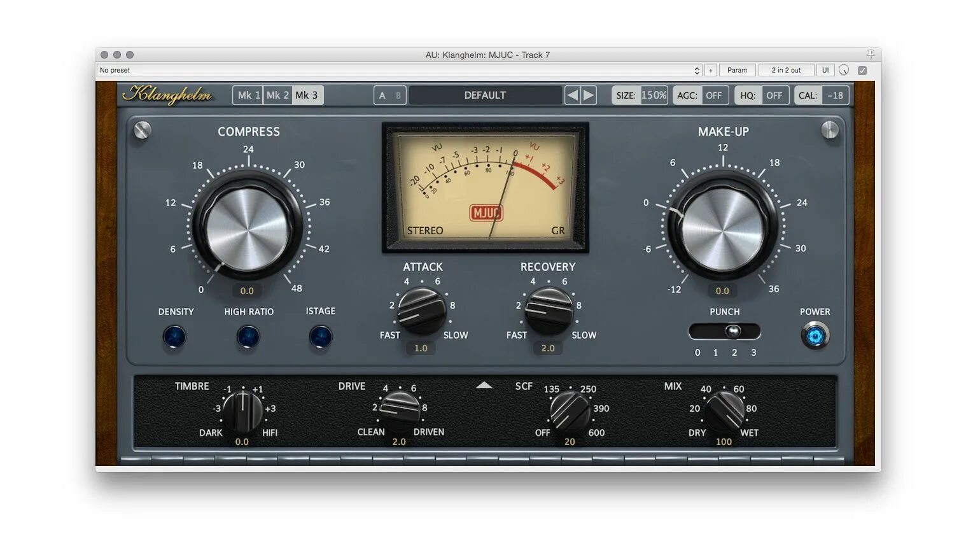Open the DEFAULT preset name display
Viewport: 980px width, 541px height.
(485, 95)
